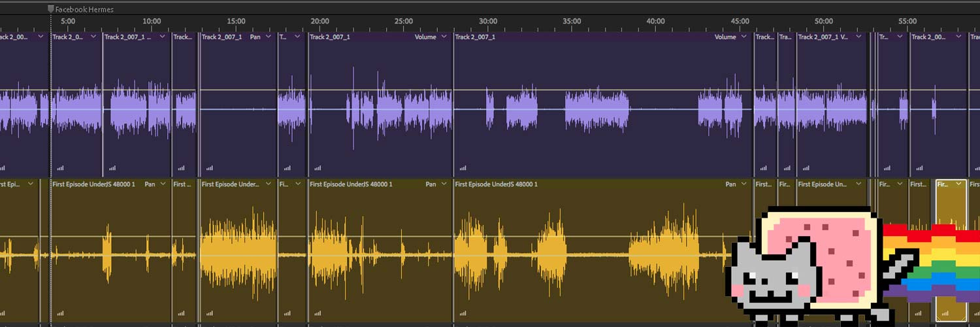Click gain icon on purple Track 2_007_1 Pan clip
The image size is (980, 327).
point(208,168)
